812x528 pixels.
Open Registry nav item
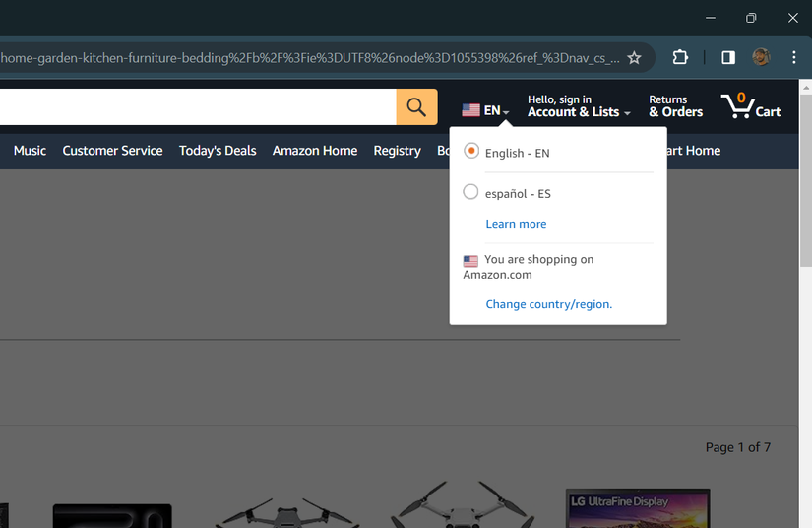(398, 151)
